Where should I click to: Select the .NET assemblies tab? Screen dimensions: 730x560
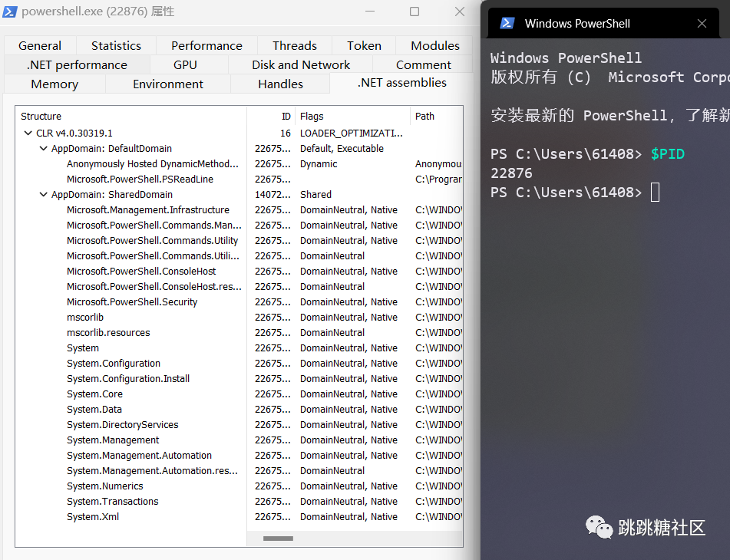tap(401, 83)
